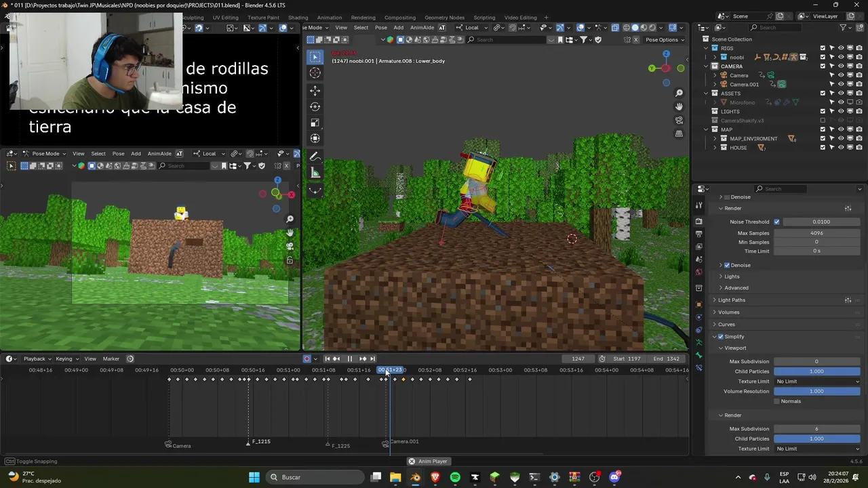Open the Playback menu in timeline
The width and height of the screenshot is (868, 488).
[x=37, y=359]
